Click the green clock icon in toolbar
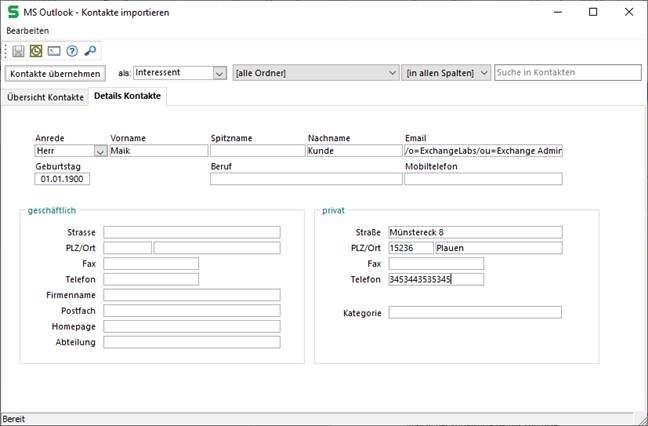The height and width of the screenshot is (426, 648). pyautogui.click(x=36, y=50)
